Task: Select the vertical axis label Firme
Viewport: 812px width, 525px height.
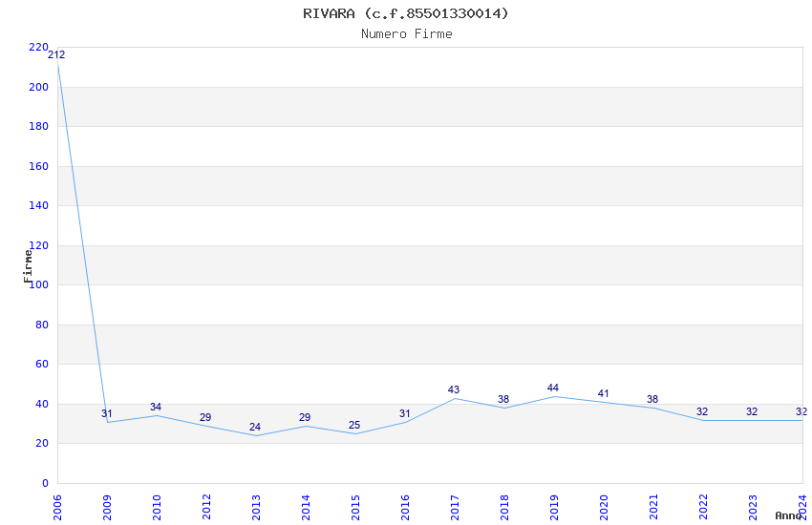Action: point(28,266)
